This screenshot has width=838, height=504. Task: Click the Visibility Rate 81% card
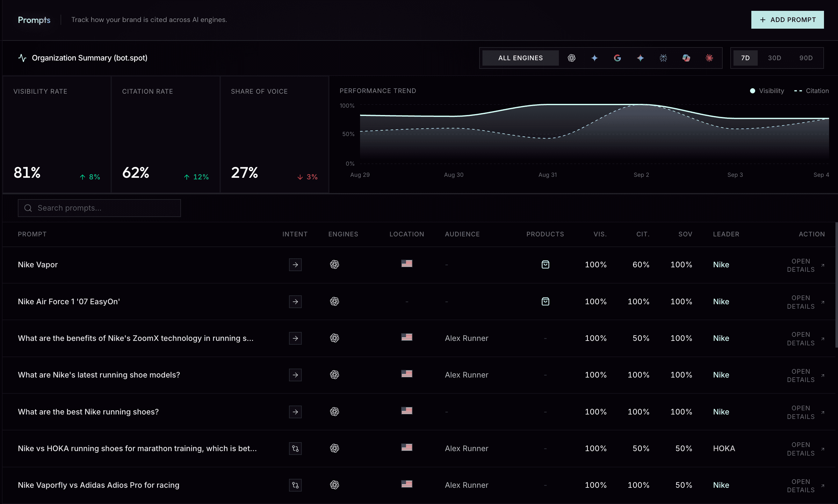pyautogui.click(x=57, y=134)
